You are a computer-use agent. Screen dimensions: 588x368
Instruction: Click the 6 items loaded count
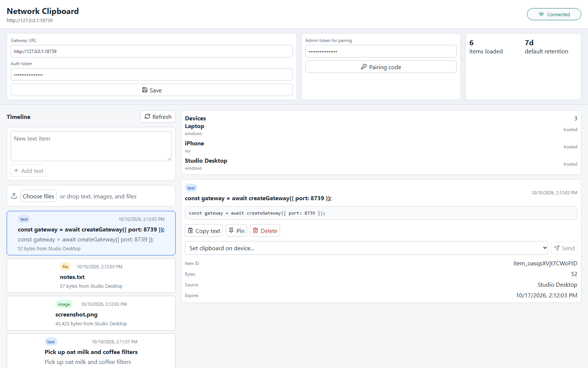point(472,43)
